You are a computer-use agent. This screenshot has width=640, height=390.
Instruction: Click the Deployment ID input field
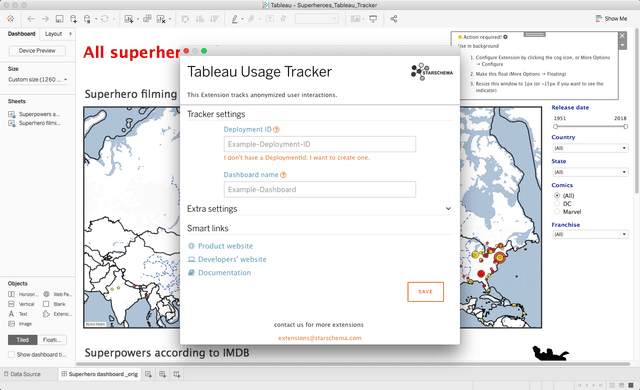[x=320, y=144]
